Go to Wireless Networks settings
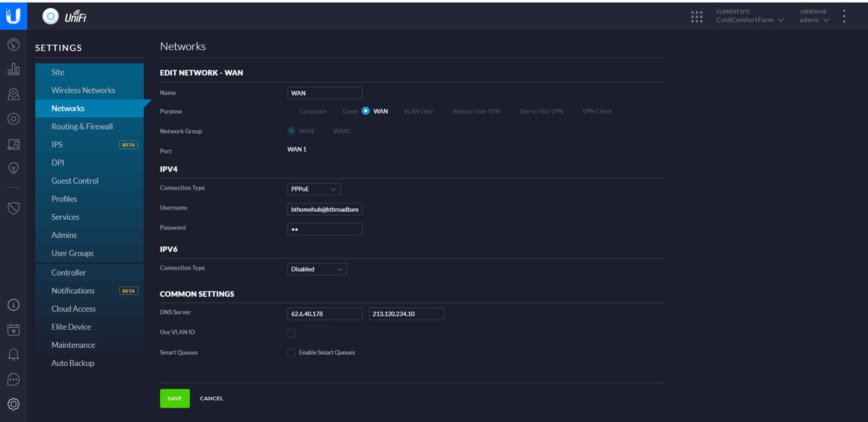This screenshot has height=422, width=868. click(x=83, y=90)
